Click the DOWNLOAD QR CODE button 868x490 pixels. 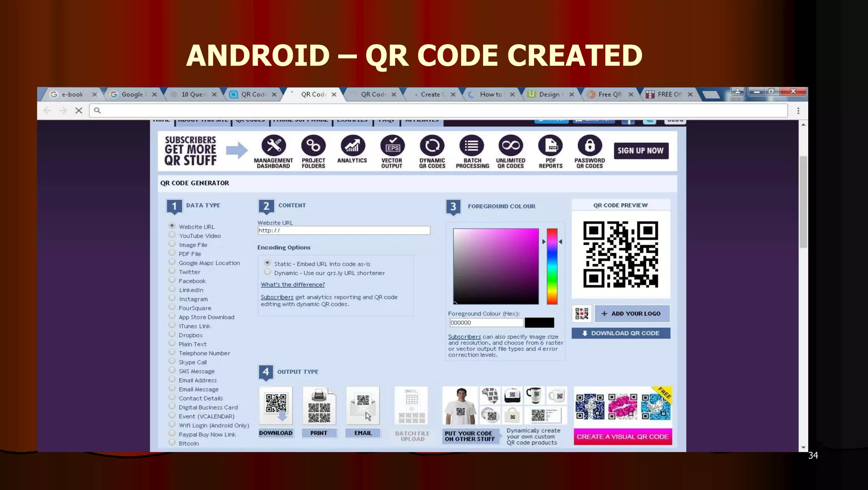tap(621, 333)
